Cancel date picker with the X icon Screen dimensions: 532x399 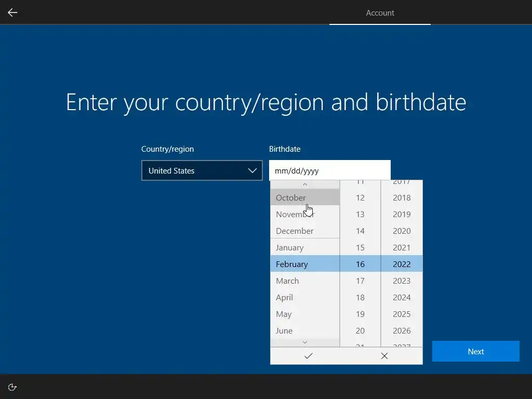(384, 356)
